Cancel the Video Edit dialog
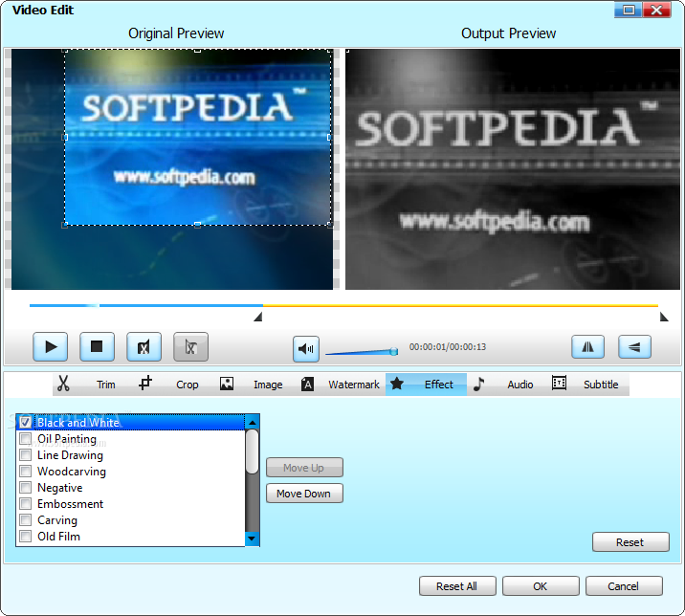 [624, 585]
